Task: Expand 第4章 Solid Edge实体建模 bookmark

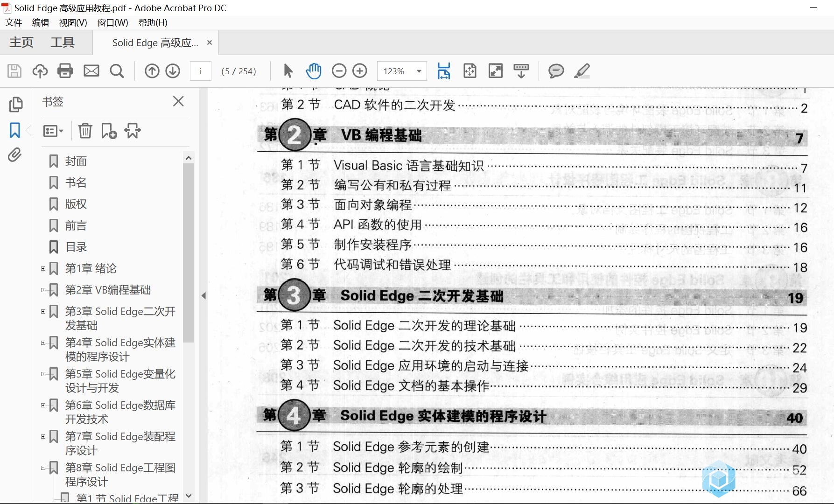Action: click(x=43, y=343)
